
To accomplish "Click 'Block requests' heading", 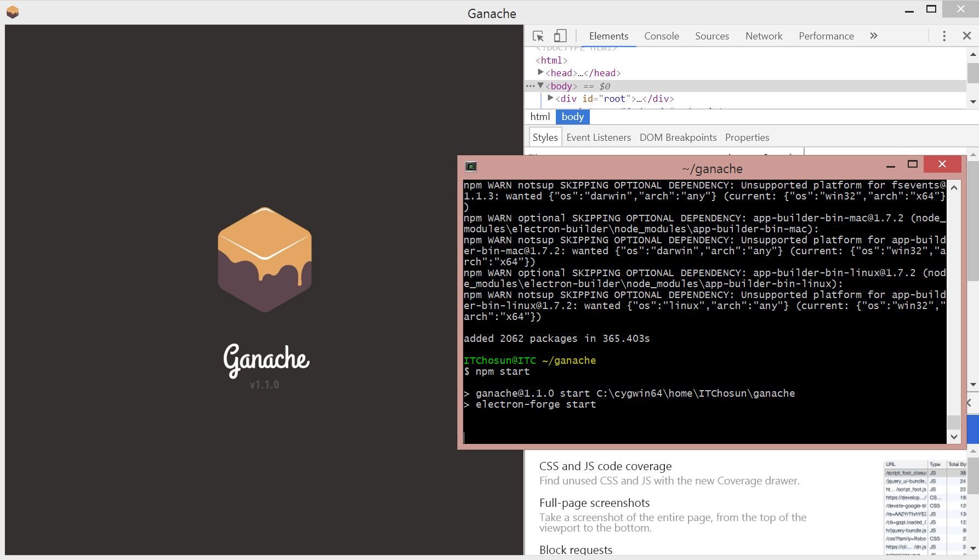I will 576,550.
